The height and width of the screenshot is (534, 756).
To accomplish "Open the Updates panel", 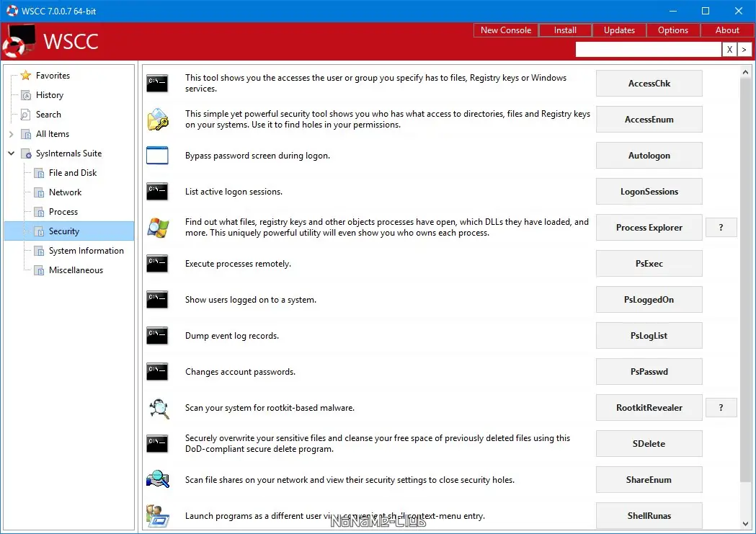I will click(618, 30).
